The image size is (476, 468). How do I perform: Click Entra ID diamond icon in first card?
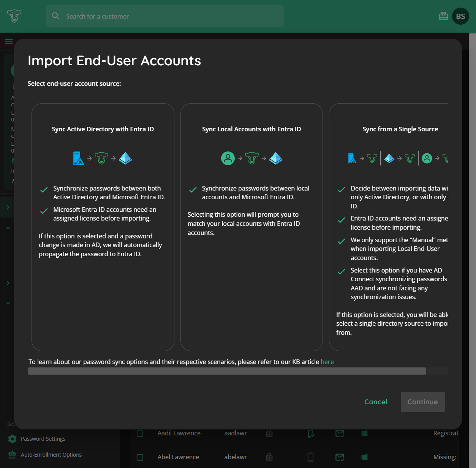(125, 158)
